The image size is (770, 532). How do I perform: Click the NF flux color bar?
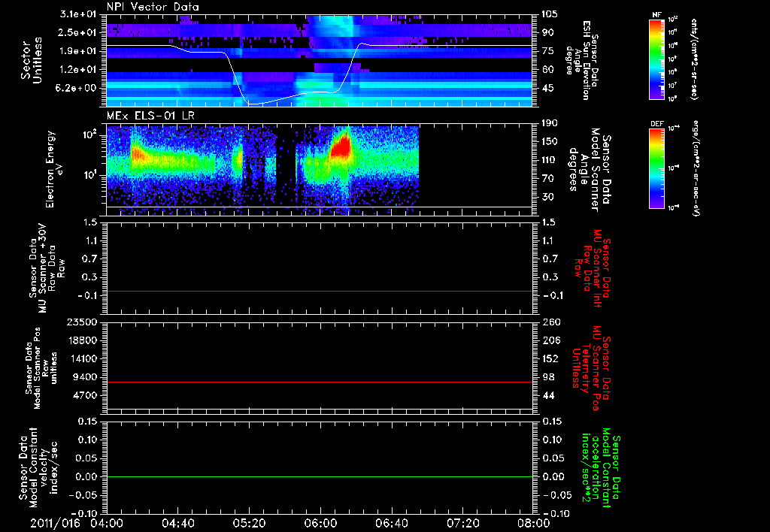(x=657, y=59)
